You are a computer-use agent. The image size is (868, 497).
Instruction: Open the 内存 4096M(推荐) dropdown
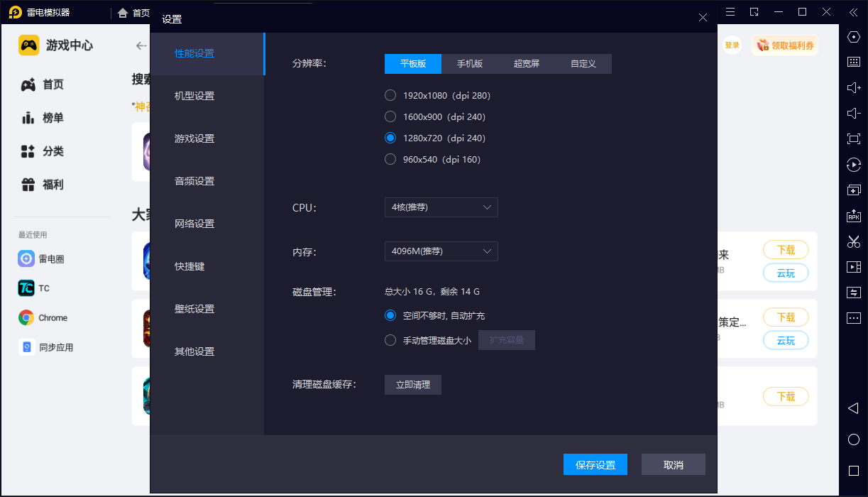pyautogui.click(x=441, y=251)
